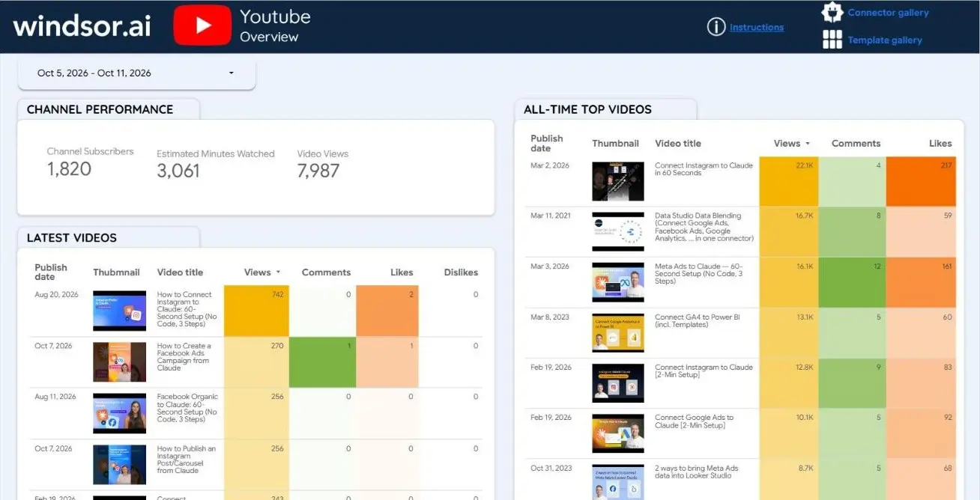Screen dimensions: 980x500
Task: Click title Connect Google Ads to Claude [2-Min Setup]
Action: pyautogui.click(x=694, y=421)
